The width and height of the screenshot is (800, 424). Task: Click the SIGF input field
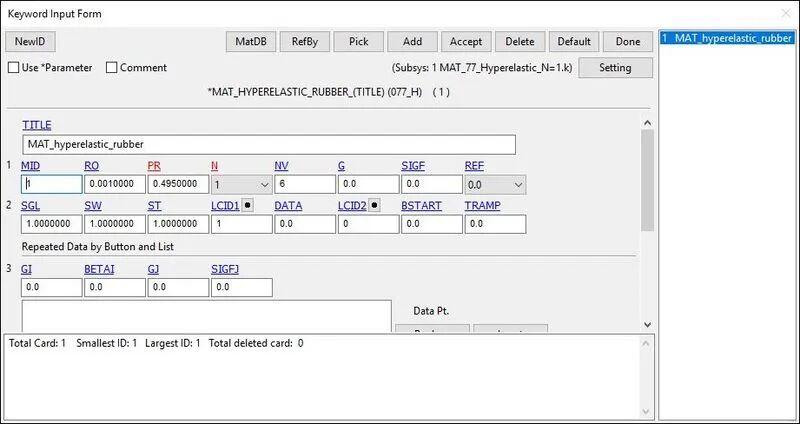(x=432, y=185)
